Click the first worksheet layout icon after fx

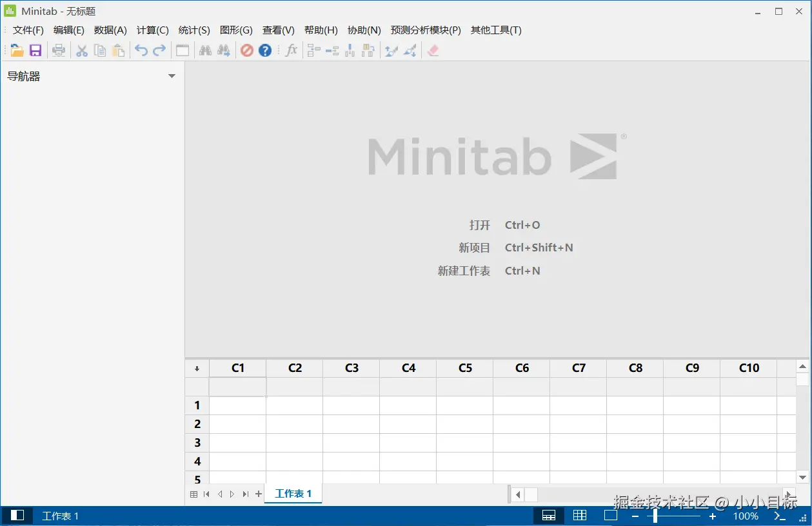[314, 50]
